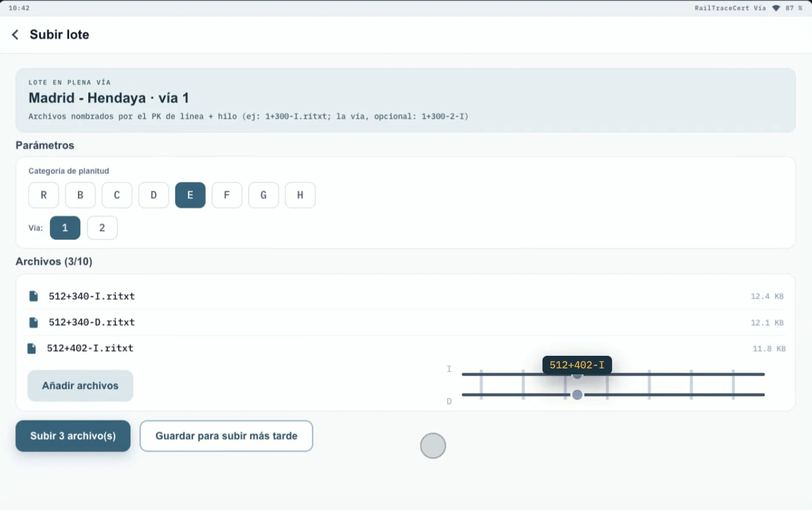This screenshot has width=812, height=510.
Task: Click the 512+402-I tooltip label
Action: tap(577, 365)
